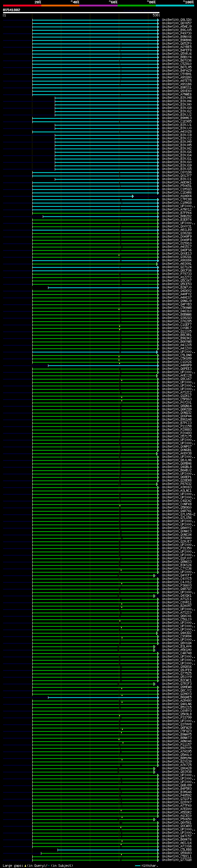The image size is (197, 868).
Task: Open subject UniRef100_Q00Y31
Action: click(176, 226)
